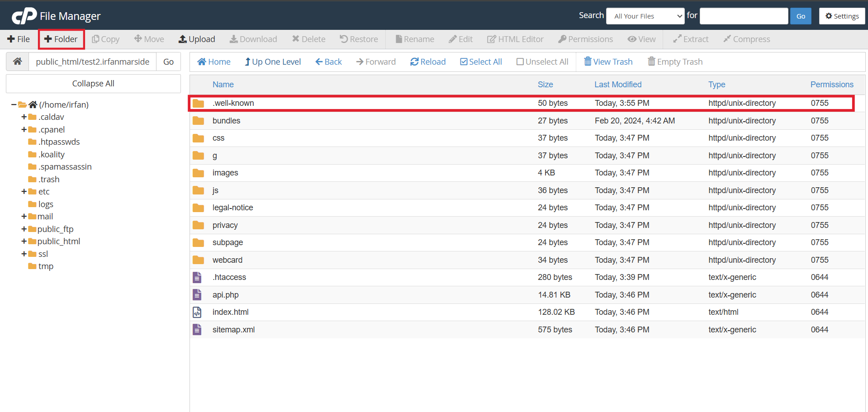Click the View eye toolbar item
The image size is (868, 412).
click(641, 39)
